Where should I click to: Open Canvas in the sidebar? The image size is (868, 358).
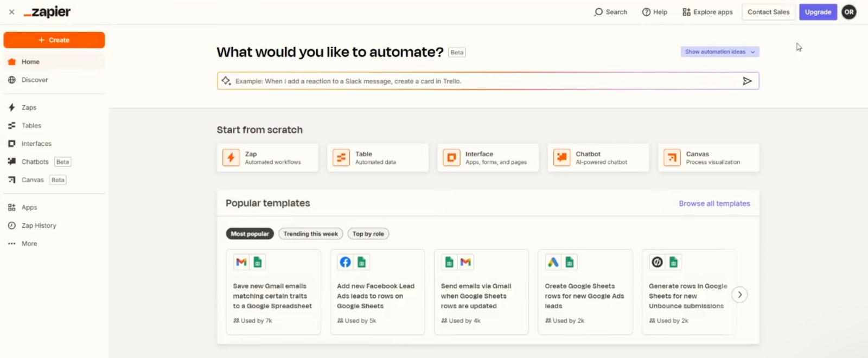point(54,180)
